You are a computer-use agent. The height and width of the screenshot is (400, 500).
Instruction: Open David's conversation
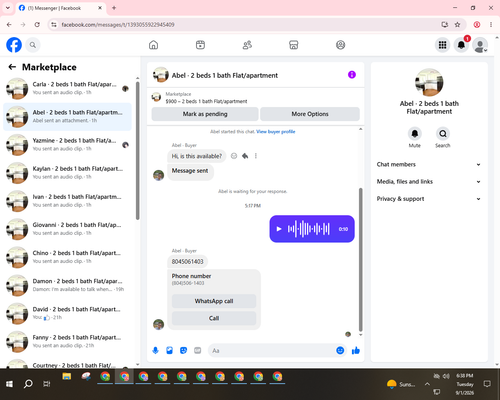[67, 314]
